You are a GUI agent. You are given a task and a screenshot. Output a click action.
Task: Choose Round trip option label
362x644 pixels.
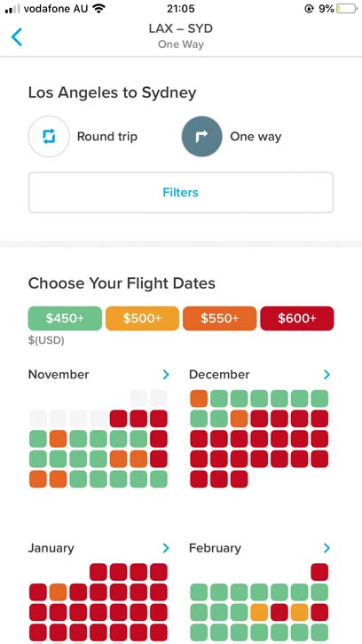click(x=107, y=137)
